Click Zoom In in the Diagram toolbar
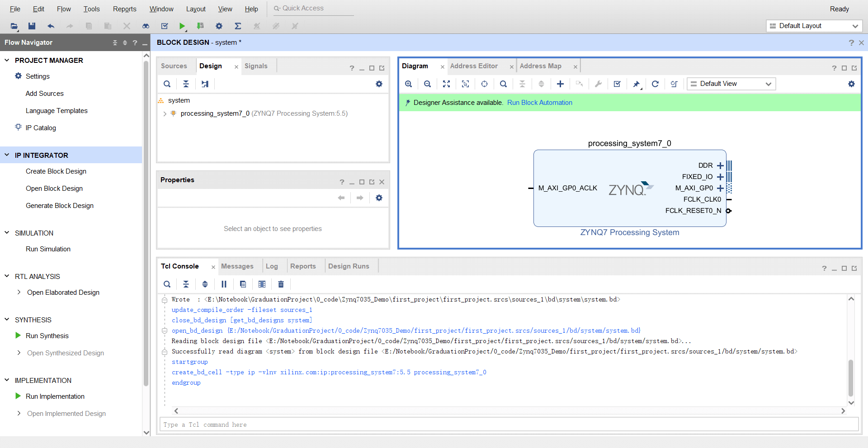The height and width of the screenshot is (448, 868). click(408, 84)
